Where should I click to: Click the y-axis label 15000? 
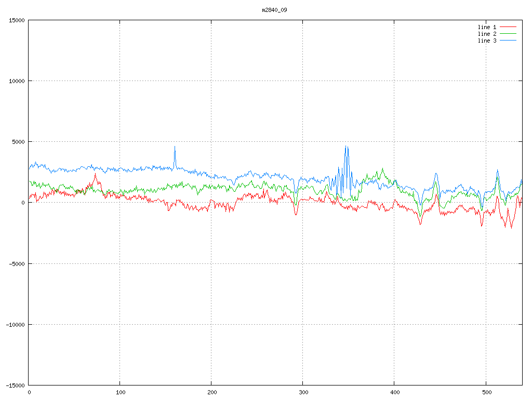point(17,20)
